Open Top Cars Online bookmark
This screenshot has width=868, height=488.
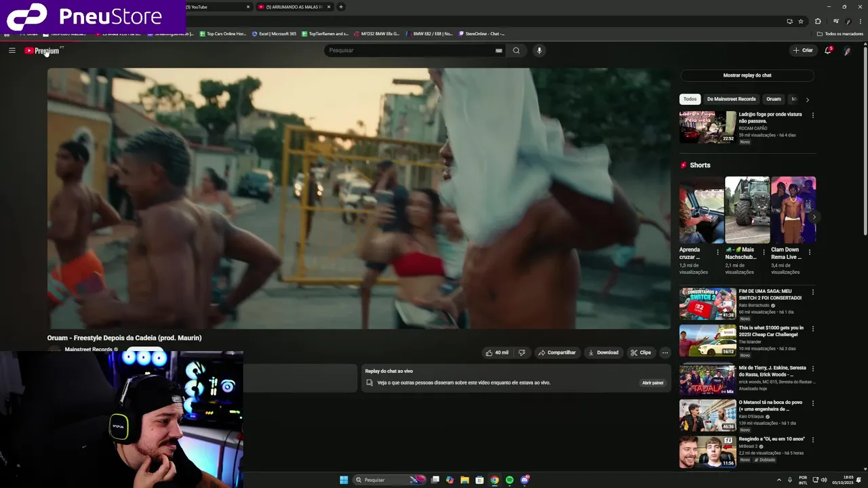[223, 33]
